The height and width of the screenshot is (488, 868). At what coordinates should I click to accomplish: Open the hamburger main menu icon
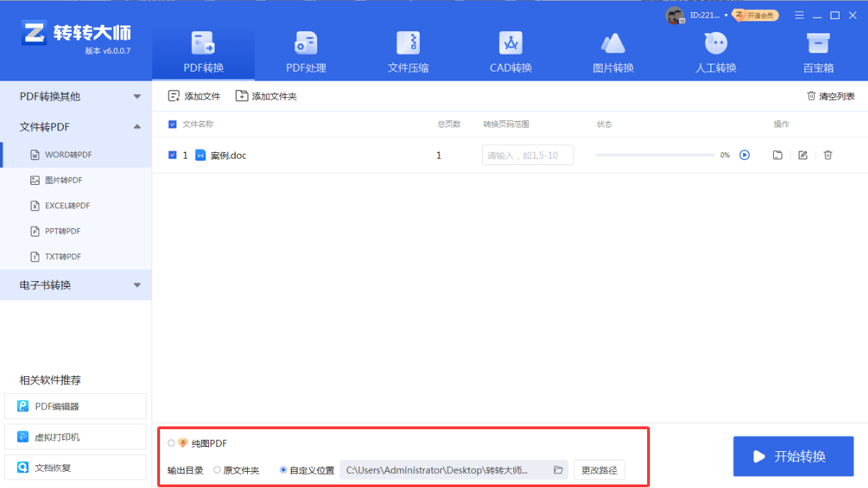click(799, 15)
